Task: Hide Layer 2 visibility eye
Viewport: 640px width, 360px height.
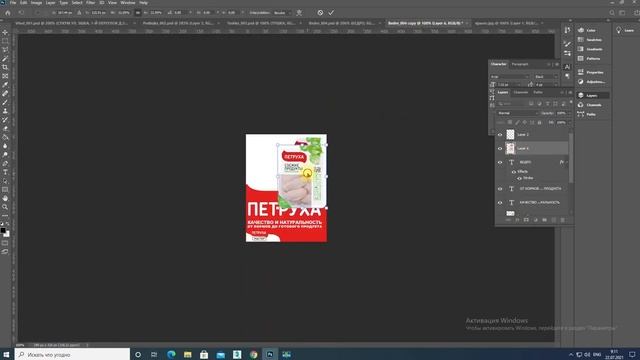Action: pyautogui.click(x=500, y=135)
